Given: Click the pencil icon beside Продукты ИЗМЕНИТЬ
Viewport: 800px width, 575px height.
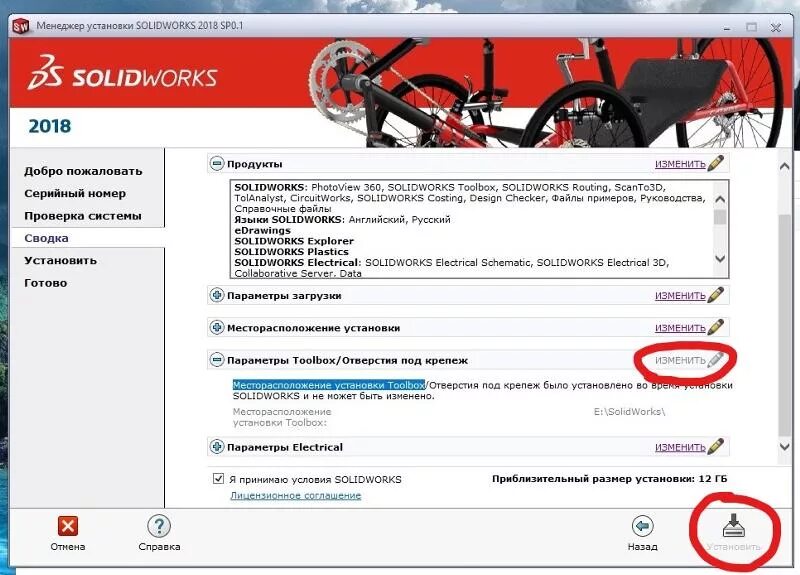Looking at the screenshot, I should point(716,163).
